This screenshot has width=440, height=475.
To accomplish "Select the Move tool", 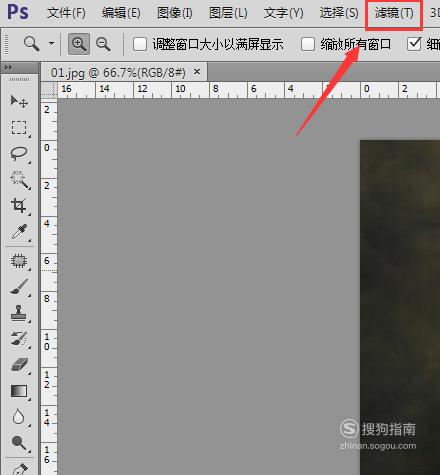I will pos(19,101).
